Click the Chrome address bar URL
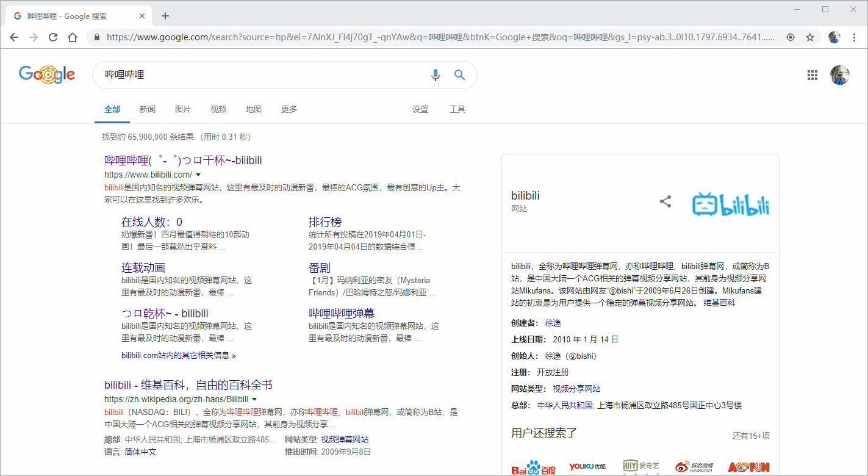Screen dimensions: 868x476 (x=440, y=37)
